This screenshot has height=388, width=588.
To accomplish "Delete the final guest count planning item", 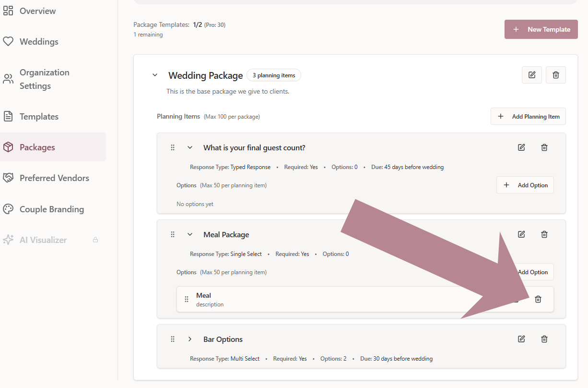I will (544, 147).
